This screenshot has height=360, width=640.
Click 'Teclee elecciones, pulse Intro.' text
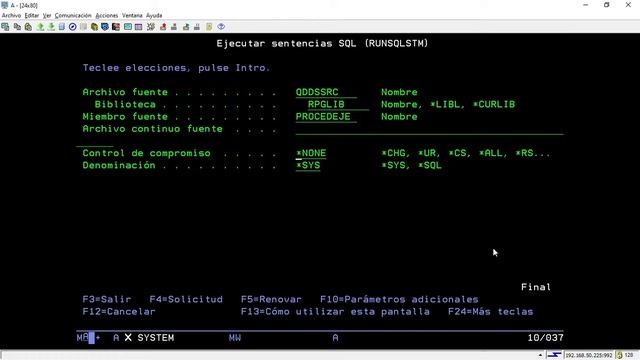[x=176, y=68]
